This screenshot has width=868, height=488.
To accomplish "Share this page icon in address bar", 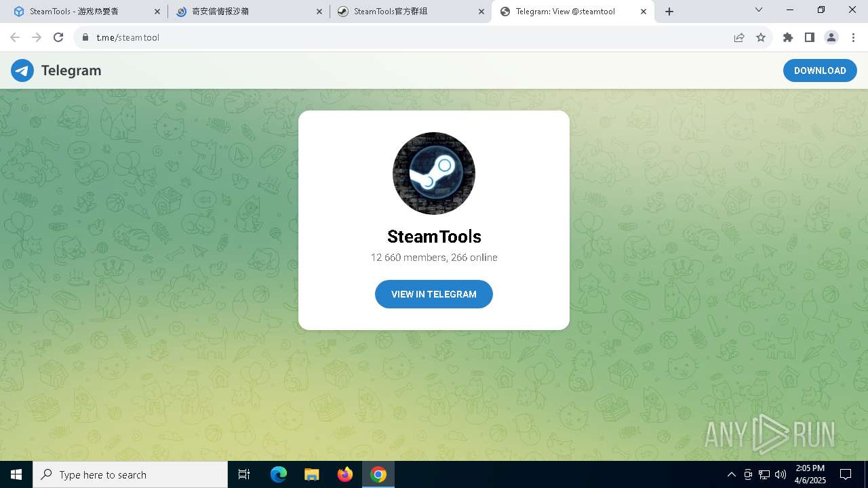I will (739, 37).
